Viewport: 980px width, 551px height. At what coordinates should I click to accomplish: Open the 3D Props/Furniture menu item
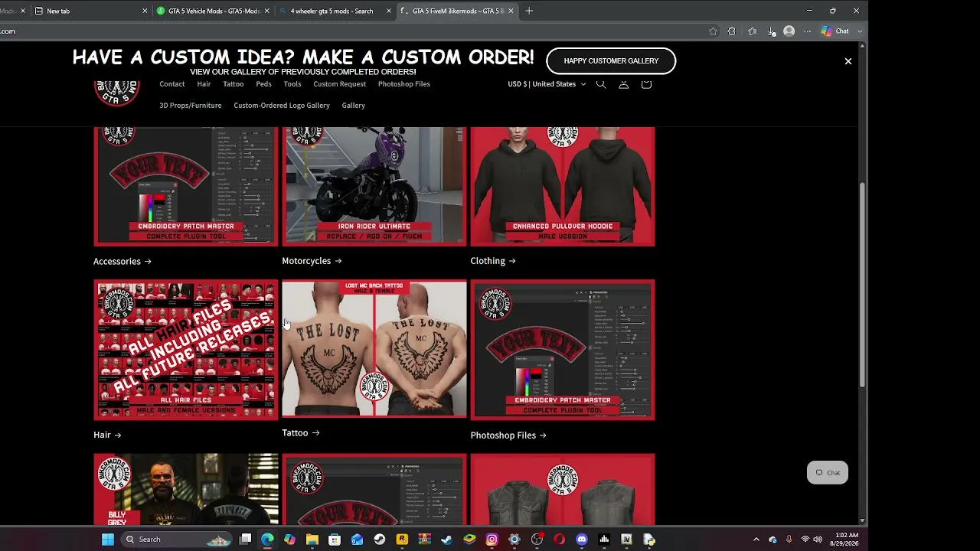(191, 106)
